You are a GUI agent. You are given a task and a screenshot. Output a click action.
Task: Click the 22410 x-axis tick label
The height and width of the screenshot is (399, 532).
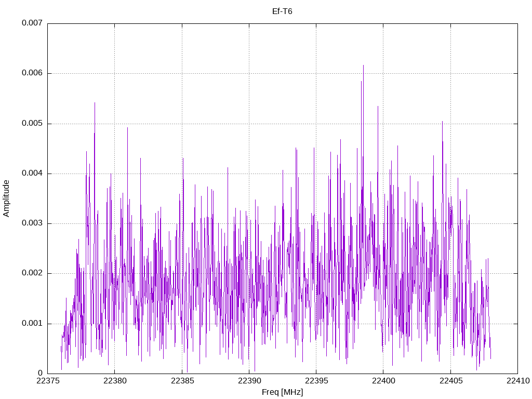point(518,381)
